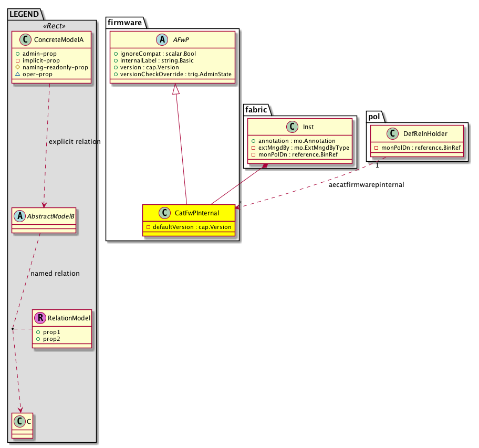Click the hollow inheritance arrowhead below AFwP

click(x=176, y=90)
